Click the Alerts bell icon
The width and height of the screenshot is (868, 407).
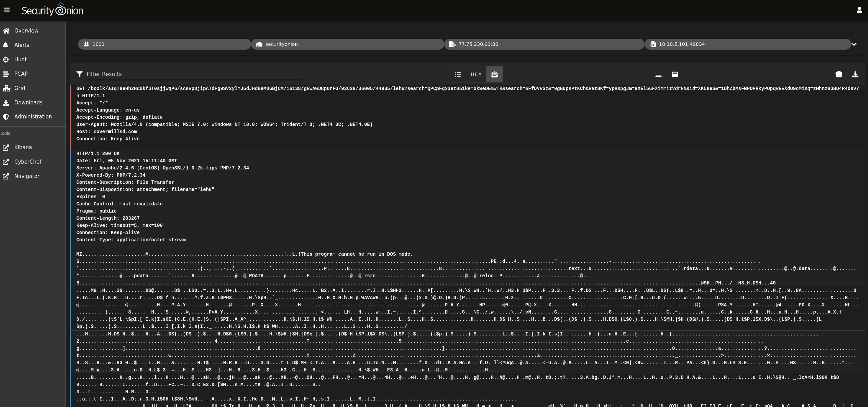(5, 45)
